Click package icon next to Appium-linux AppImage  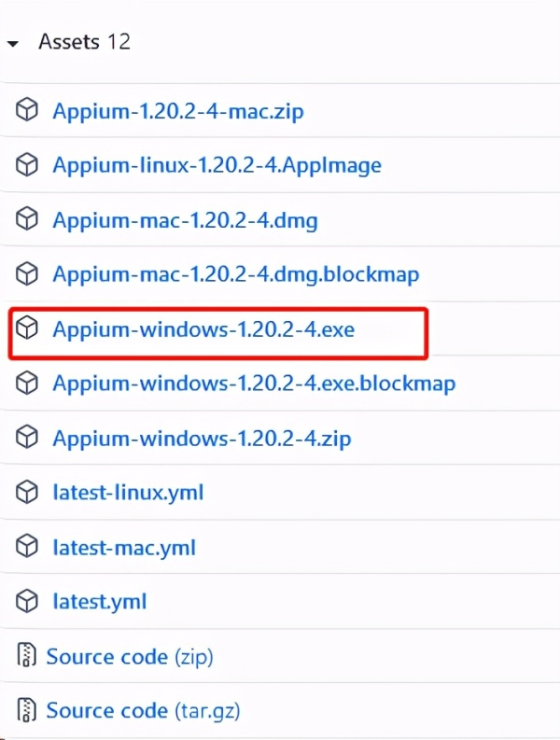[x=26, y=165]
